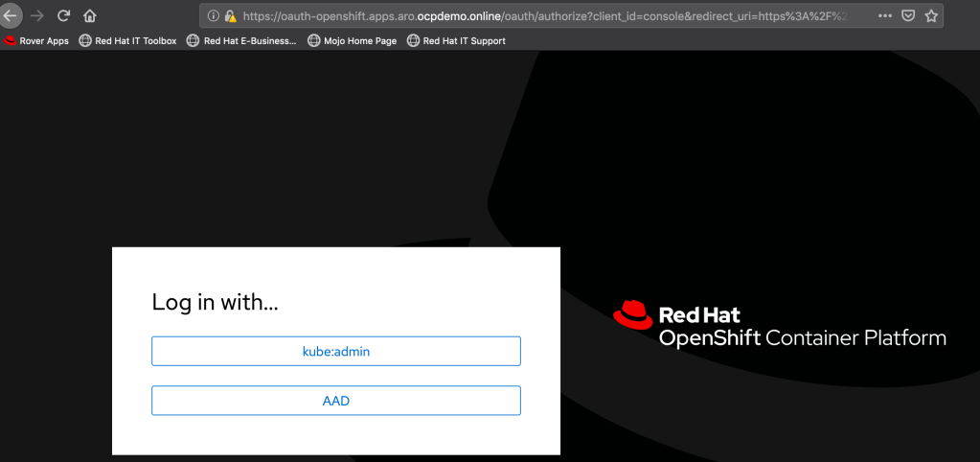Reload the current page

pyautogui.click(x=64, y=15)
